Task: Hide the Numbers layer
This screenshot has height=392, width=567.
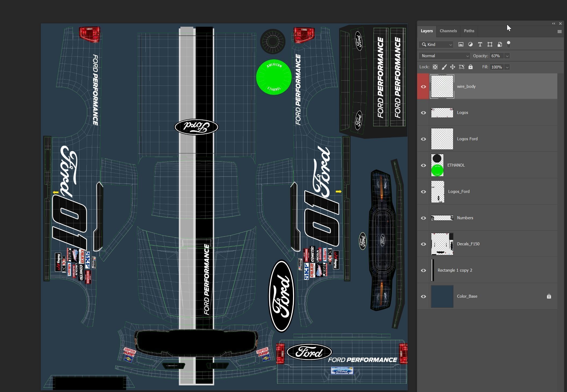Action: (x=423, y=218)
